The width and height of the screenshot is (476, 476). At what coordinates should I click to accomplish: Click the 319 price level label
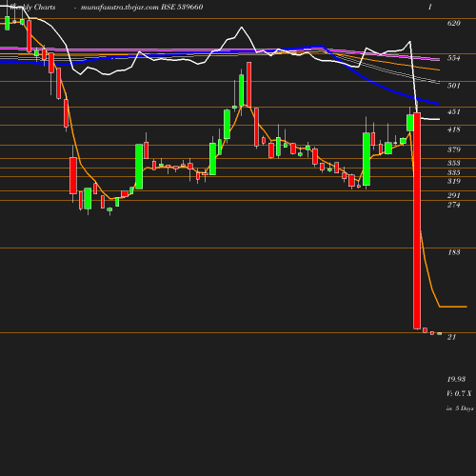[x=453, y=181]
